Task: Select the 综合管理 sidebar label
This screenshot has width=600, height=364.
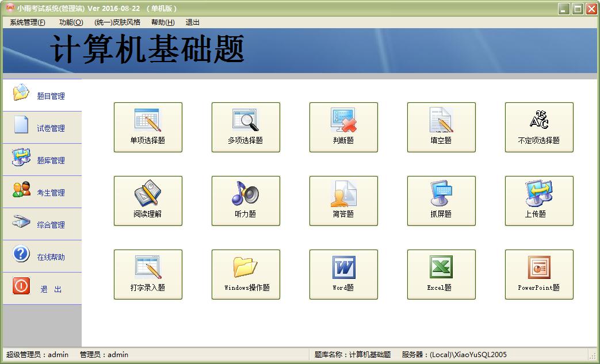Action: click(51, 224)
